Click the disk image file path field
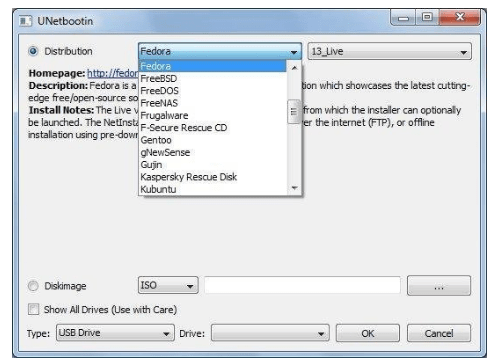Image resolution: width=493 pixels, height=364 pixels. coord(302,285)
